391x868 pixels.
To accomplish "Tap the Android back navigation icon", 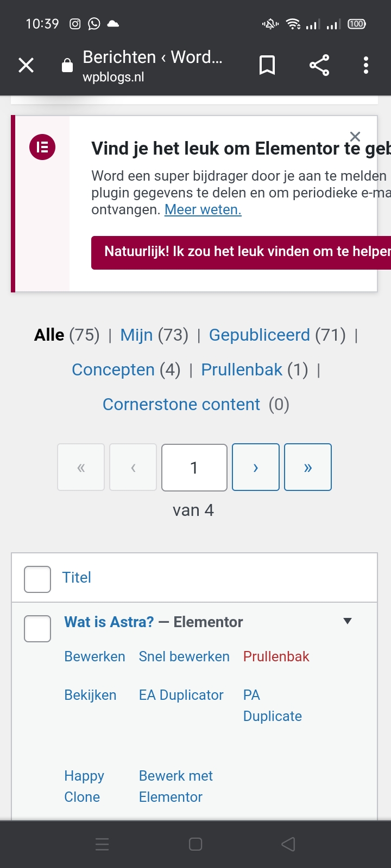I will 288,844.
